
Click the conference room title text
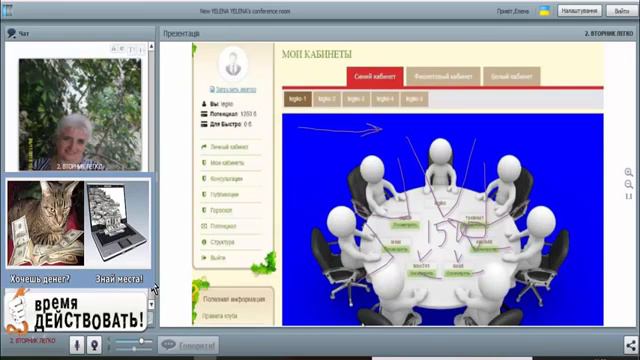[245, 11]
